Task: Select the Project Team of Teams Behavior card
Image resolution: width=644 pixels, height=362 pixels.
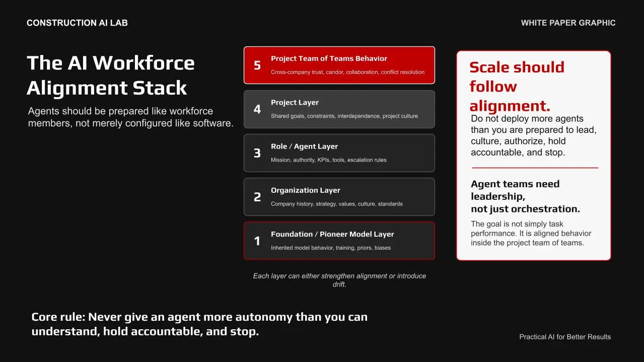Action: [339, 65]
